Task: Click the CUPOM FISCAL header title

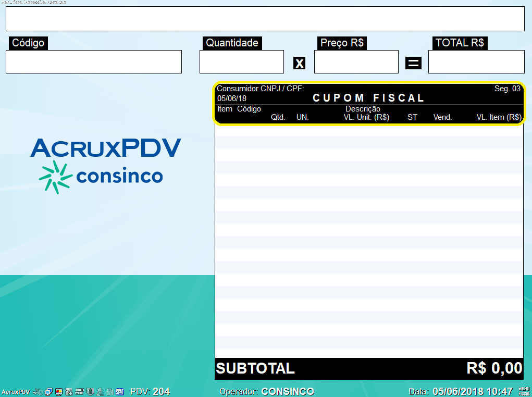Action: pyautogui.click(x=368, y=98)
